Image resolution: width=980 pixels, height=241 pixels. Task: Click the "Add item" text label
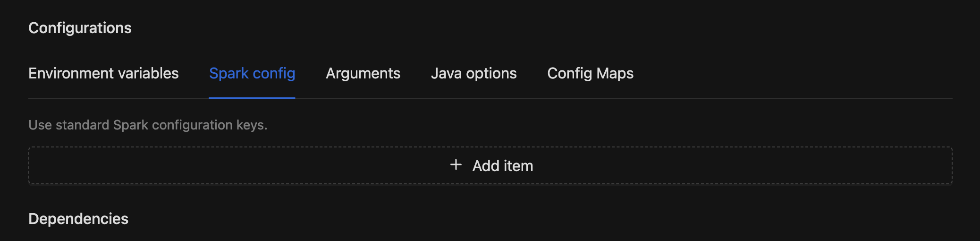coord(503,166)
